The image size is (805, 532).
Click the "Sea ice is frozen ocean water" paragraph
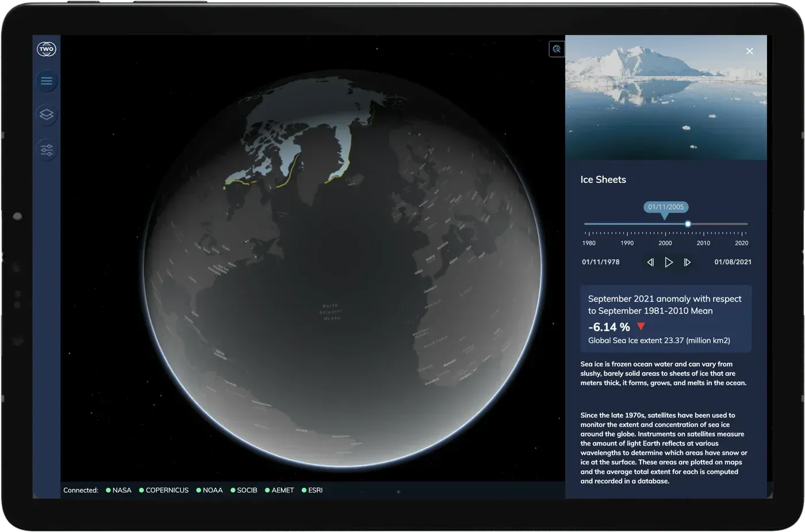[664, 373]
